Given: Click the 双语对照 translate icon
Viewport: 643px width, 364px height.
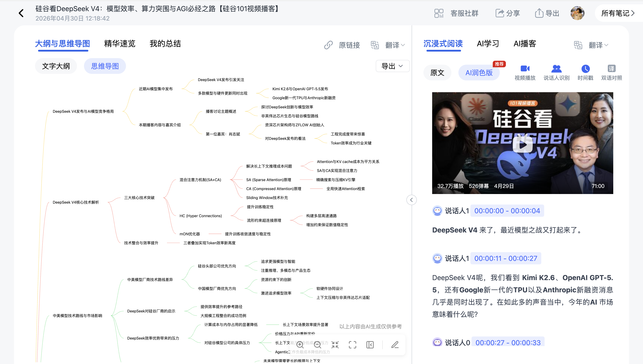Looking at the screenshot, I should 612,69.
